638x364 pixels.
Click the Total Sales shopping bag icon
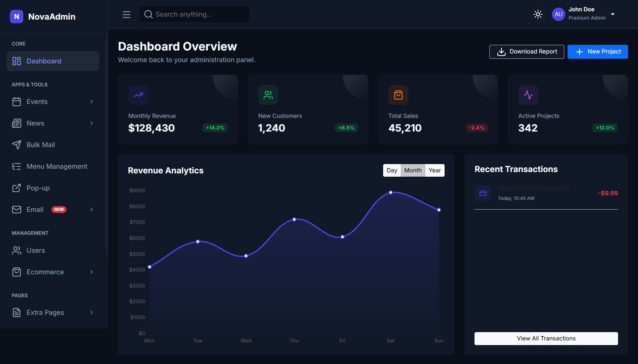click(398, 95)
